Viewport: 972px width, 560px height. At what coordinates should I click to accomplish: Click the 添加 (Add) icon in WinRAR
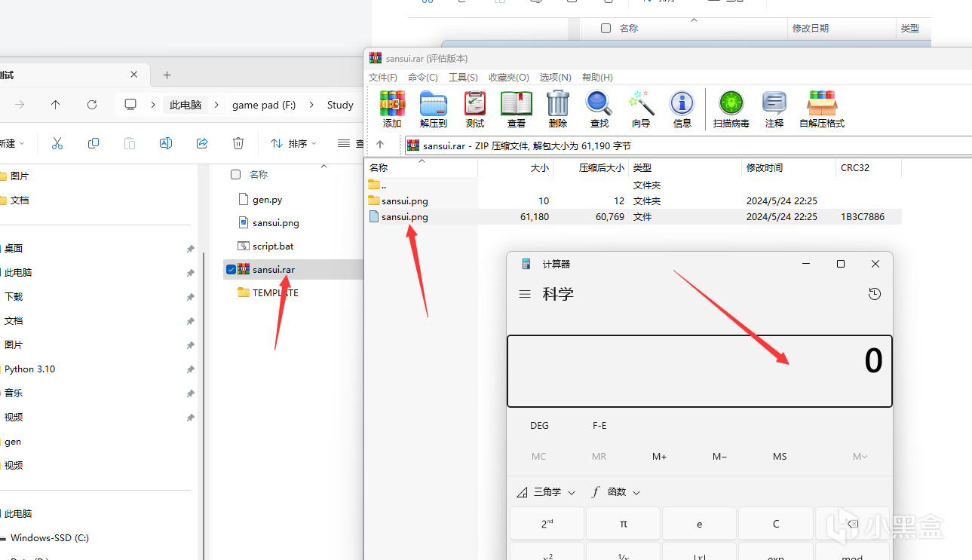pyautogui.click(x=392, y=109)
